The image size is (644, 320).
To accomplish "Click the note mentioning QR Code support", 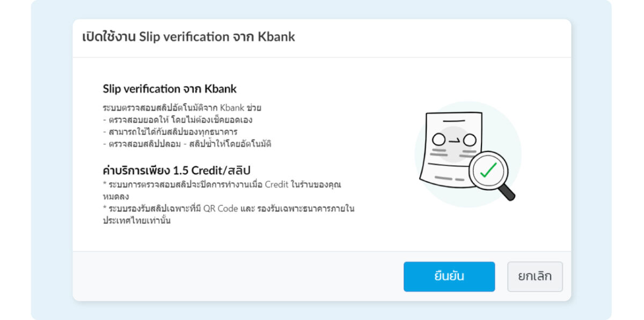I will 228,209.
